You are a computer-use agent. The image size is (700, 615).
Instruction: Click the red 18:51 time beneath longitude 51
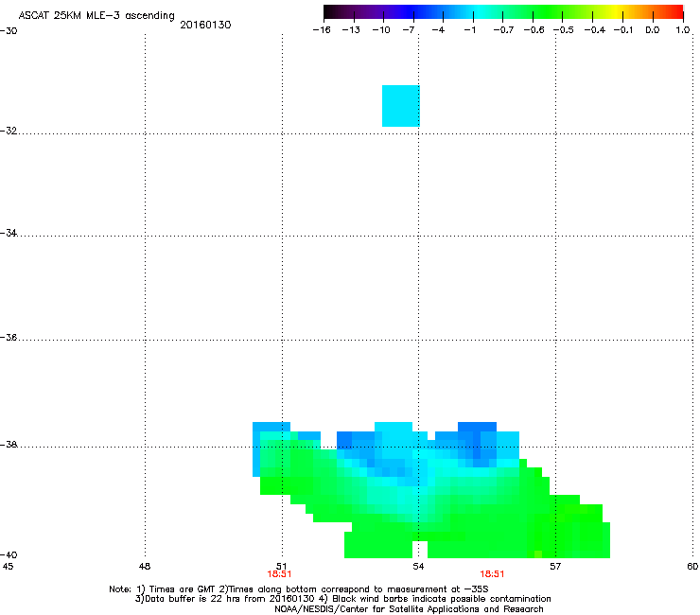point(279,574)
